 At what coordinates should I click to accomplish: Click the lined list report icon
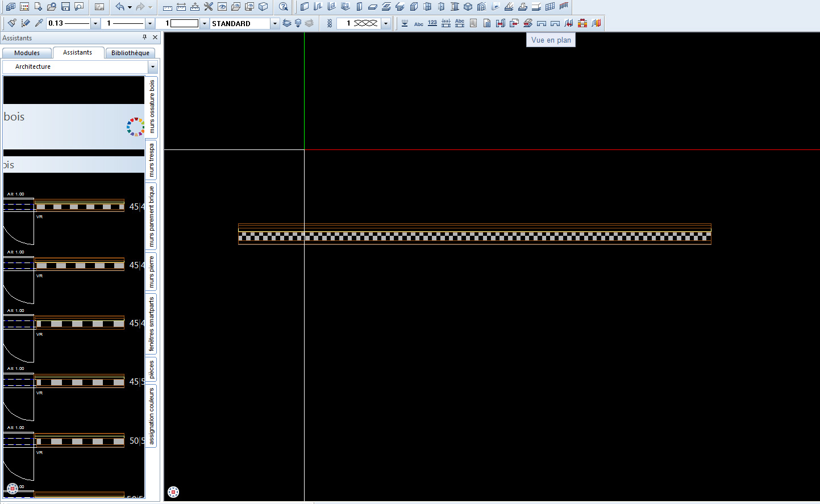473,23
